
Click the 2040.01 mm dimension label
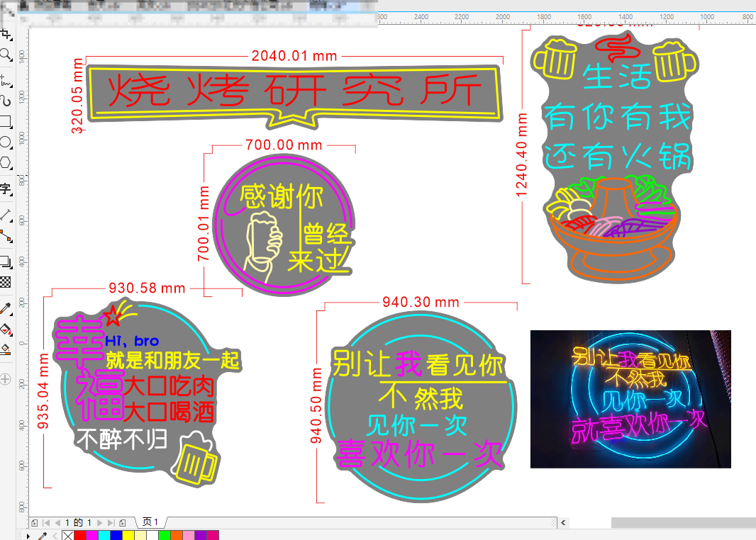294,56
